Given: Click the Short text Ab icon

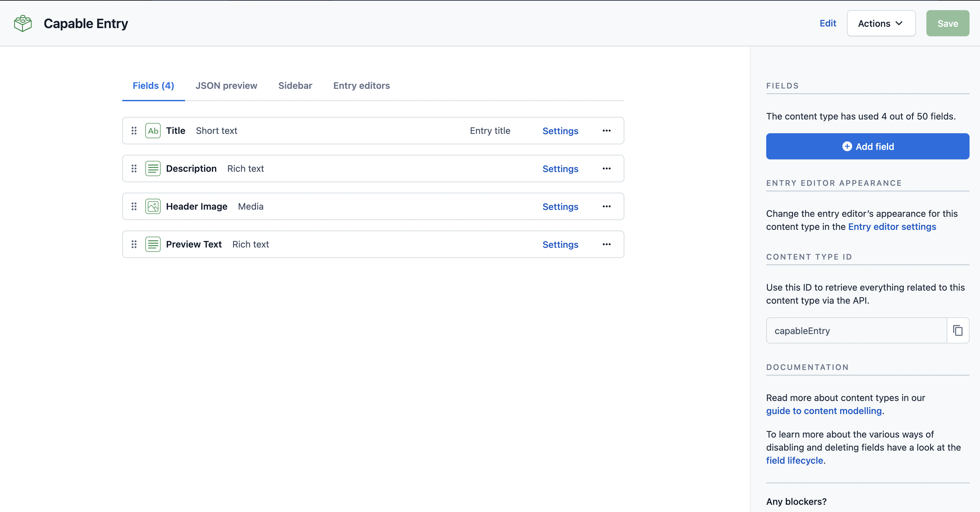Looking at the screenshot, I should (x=153, y=131).
